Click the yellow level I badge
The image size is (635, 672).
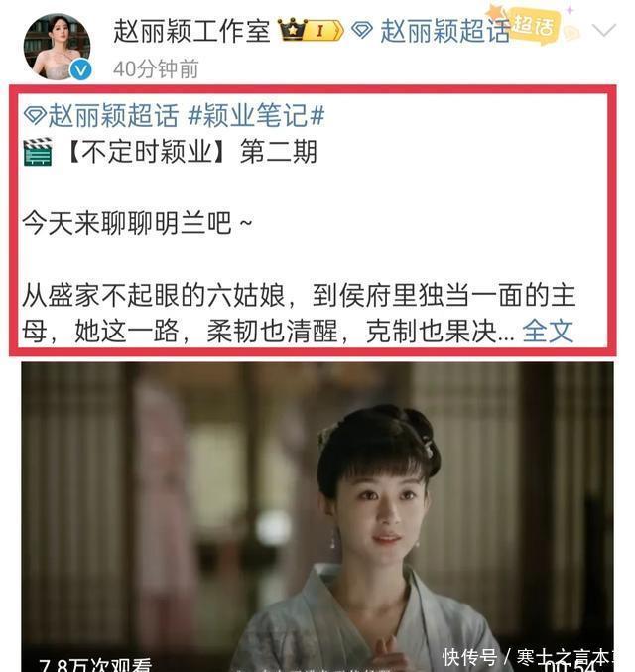(x=325, y=31)
